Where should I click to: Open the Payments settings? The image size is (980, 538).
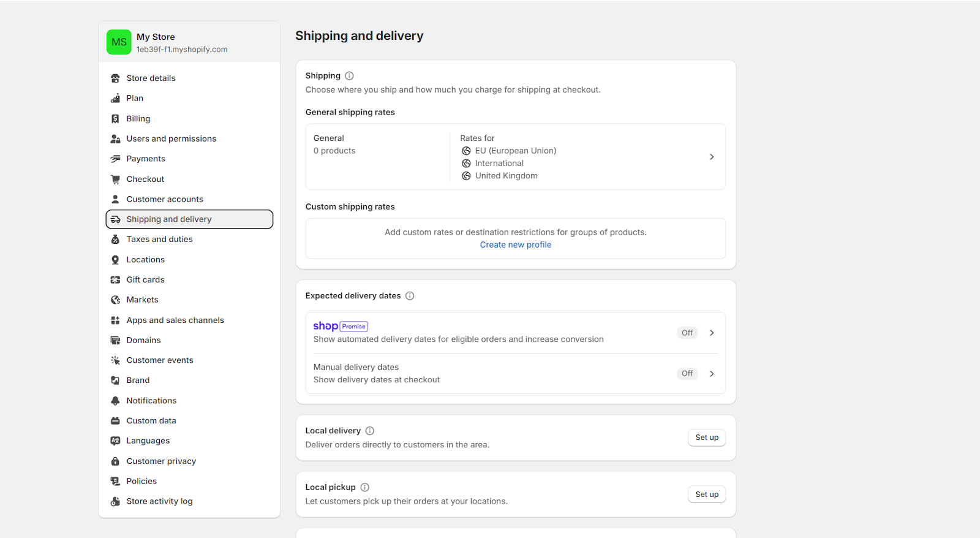pos(189,159)
